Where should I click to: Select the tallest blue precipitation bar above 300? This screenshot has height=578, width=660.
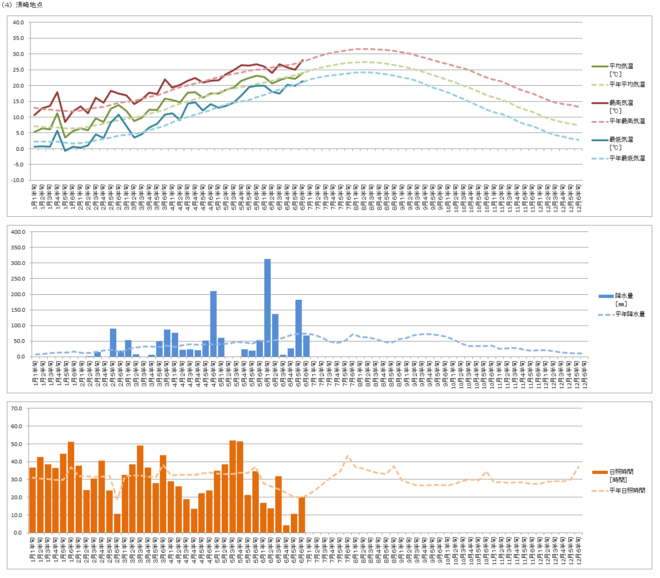(267, 308)
